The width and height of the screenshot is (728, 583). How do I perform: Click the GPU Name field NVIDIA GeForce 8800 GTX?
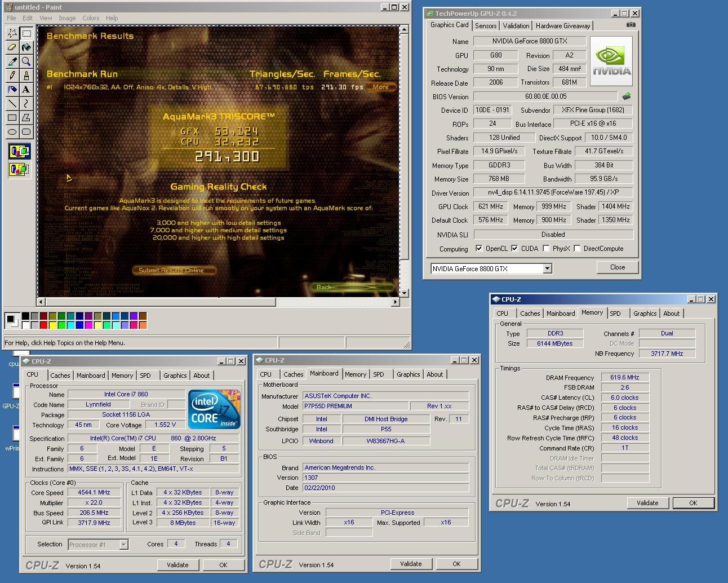tap(530, 41)
